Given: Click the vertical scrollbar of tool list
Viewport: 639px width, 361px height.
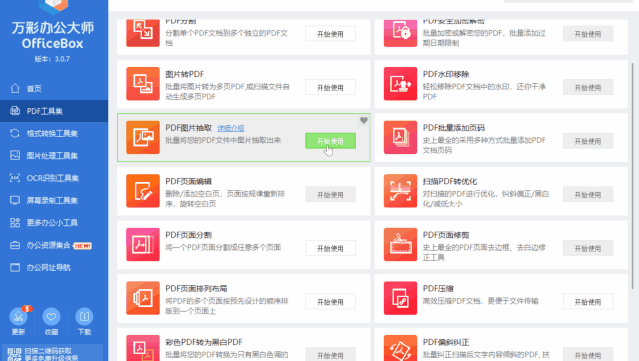Looking at the screenshot, I should pos(633,175).
